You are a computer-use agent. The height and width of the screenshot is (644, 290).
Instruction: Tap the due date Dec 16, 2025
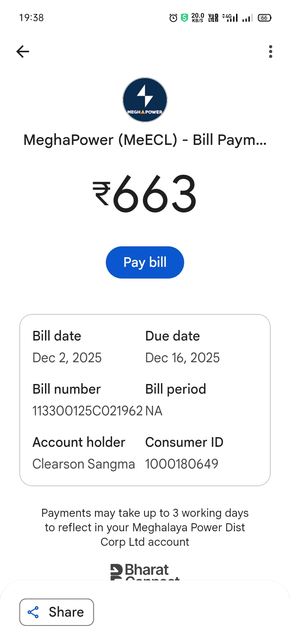[182, 358]
